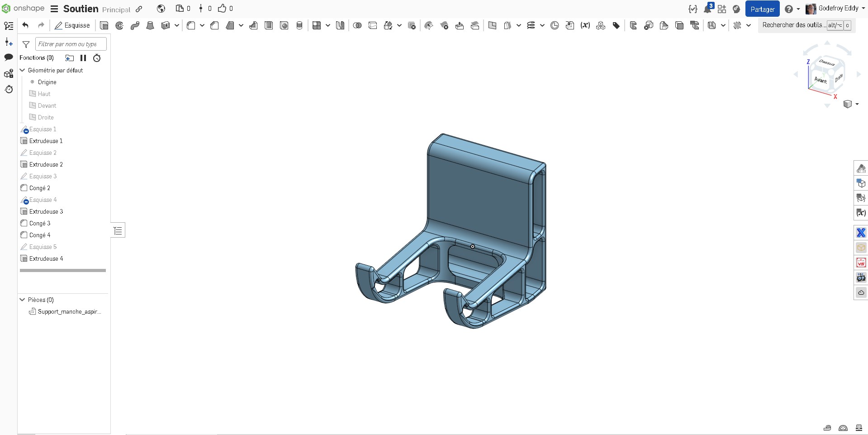Image resolution: width=868 pixels, height=435 pixels.
Task: Select the Hole tool
Action: pyautogui.click(x=284, y=25)
